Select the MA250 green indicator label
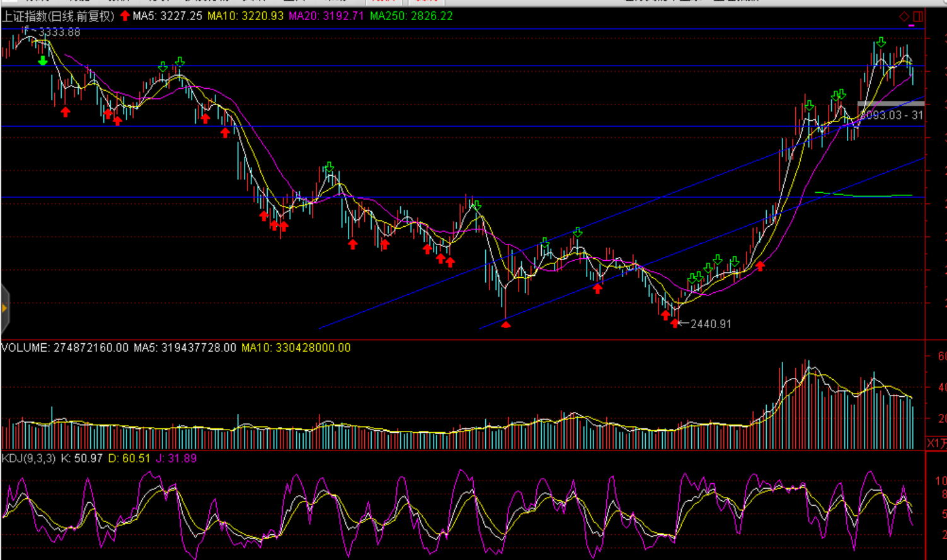The height and width of the screenshot is (560, 947). (x=411, y=16)
